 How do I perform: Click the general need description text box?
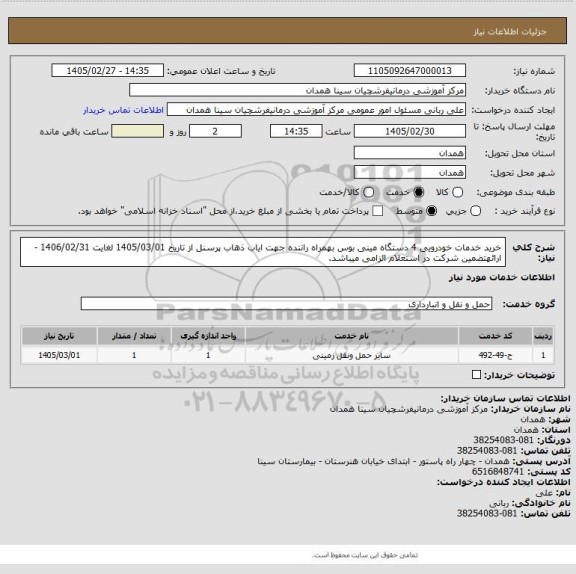coord(263,252)
